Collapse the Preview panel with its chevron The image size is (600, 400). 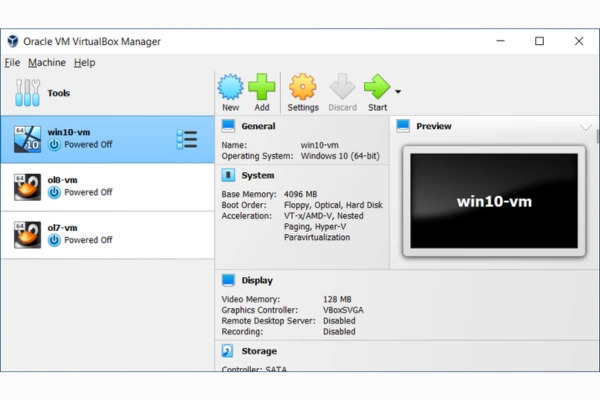[x=585, y=127]
